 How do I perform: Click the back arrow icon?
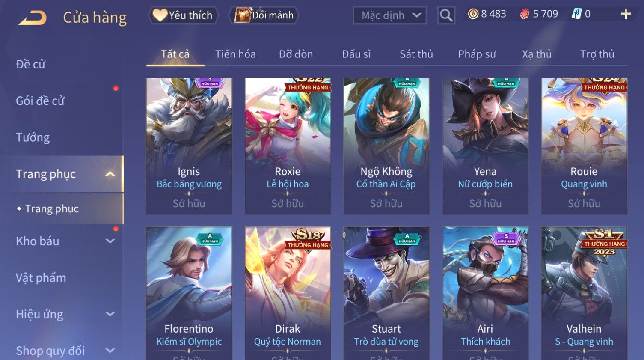33,18
